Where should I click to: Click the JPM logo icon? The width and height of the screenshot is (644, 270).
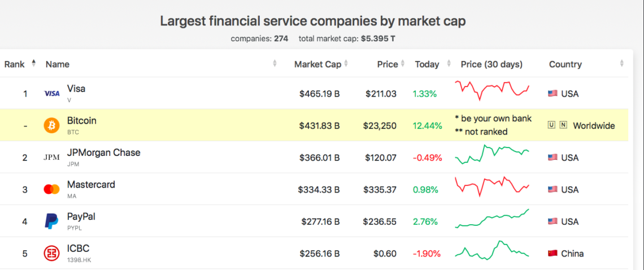(51, 158)
